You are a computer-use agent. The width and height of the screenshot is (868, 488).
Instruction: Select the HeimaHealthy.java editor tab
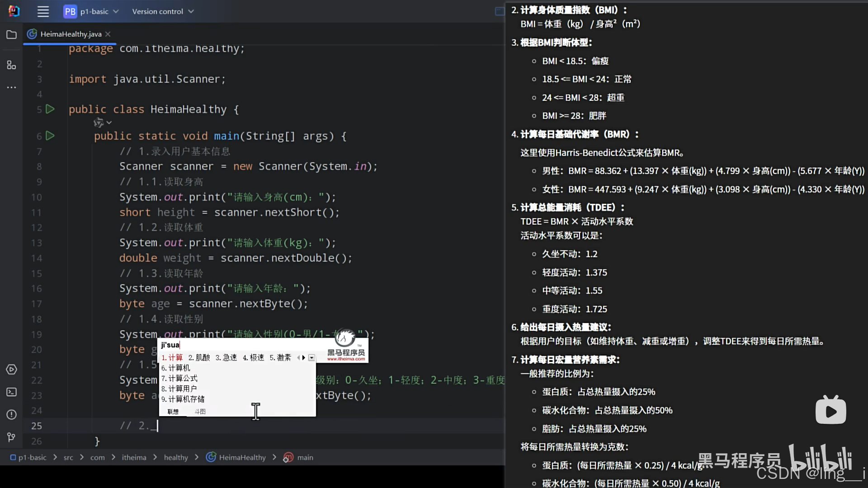point(70,34)
